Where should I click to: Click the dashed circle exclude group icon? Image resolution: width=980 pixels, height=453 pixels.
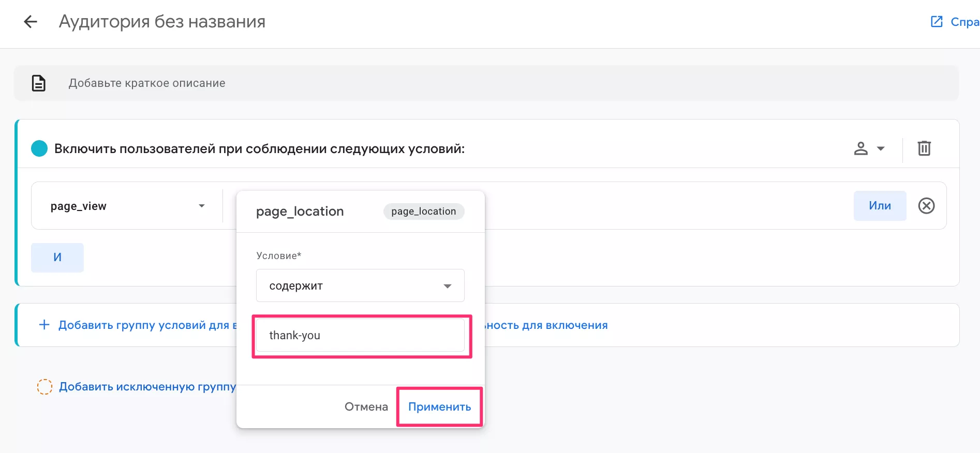(x=44, y=387)
